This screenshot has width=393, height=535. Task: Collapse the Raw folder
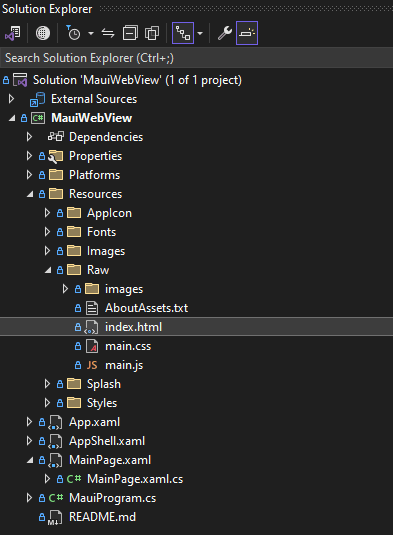pos(48,270)
